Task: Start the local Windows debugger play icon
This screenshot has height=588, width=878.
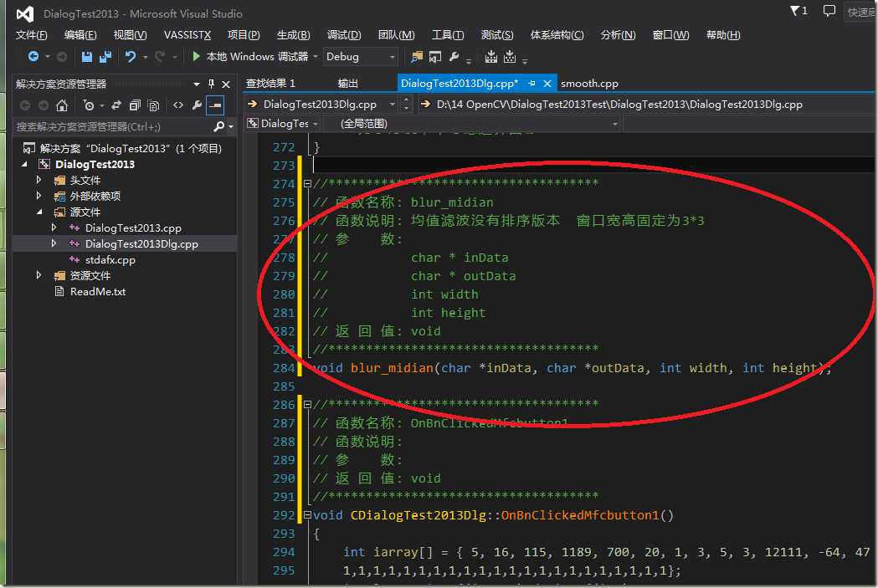Action: click(196, 57)
